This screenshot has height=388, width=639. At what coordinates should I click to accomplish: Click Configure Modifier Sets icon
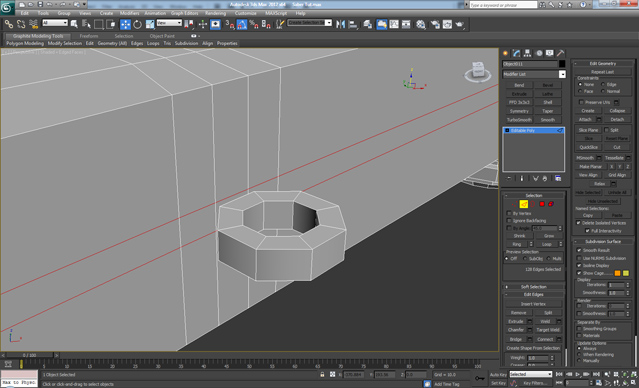point(558,179)
